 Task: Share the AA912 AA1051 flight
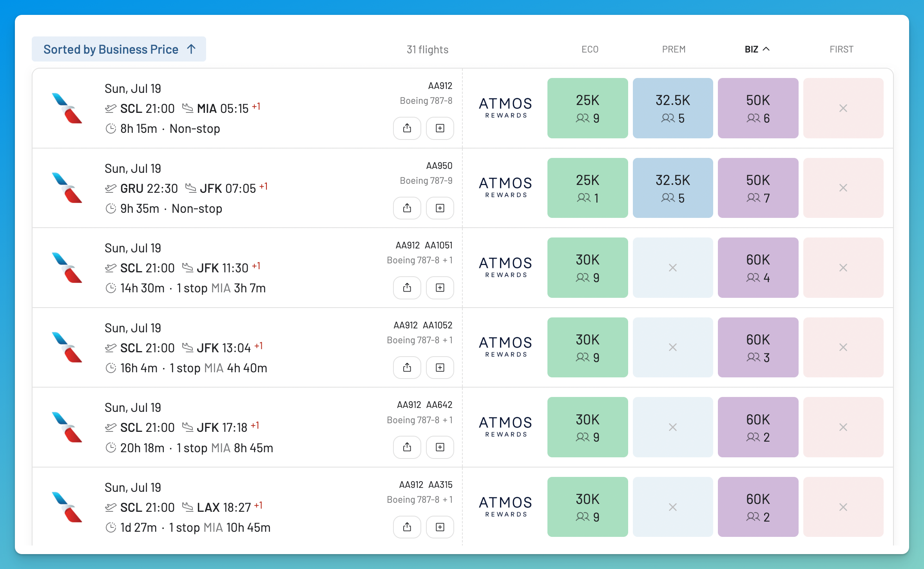pos(407,288)
